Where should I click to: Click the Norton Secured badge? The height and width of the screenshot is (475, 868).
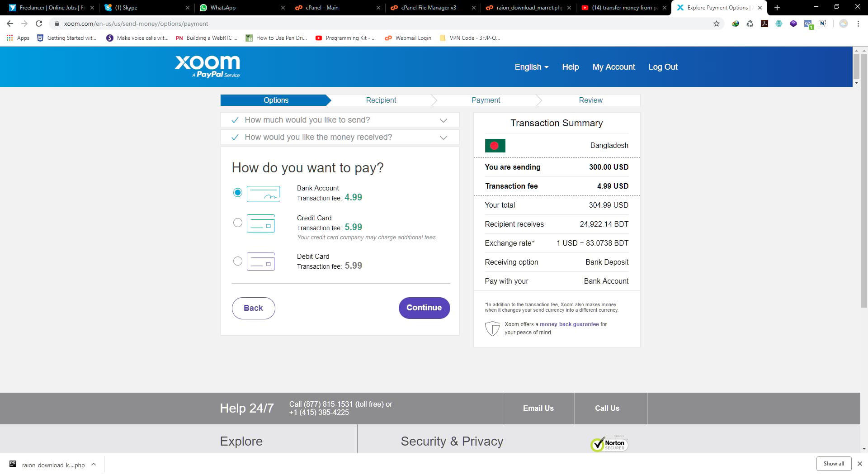click(609, 444)
